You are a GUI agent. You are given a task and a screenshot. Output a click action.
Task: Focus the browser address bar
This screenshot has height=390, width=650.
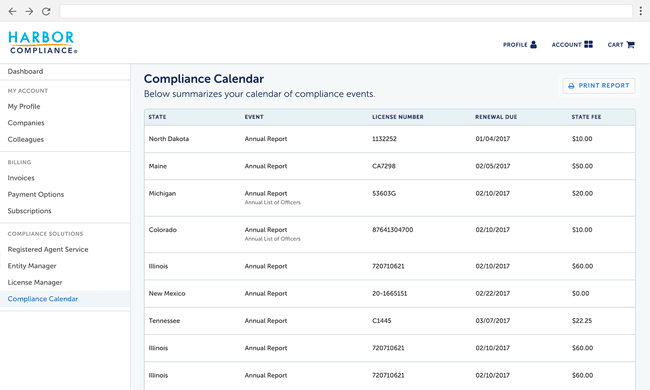346,12
